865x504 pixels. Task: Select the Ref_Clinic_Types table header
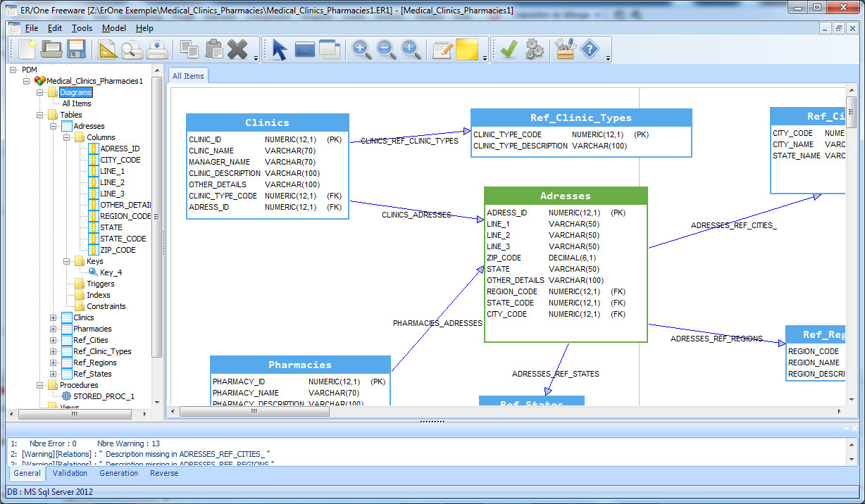click(x=581, y=118)
